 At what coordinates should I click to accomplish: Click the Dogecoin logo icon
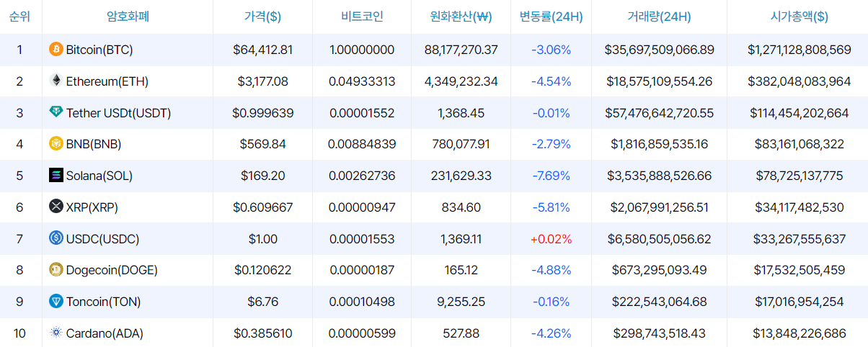[56, 270]
